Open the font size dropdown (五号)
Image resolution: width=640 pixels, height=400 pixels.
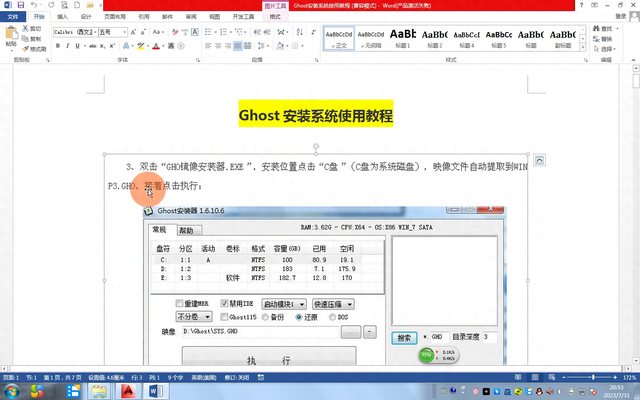click(x=124, y=32)
